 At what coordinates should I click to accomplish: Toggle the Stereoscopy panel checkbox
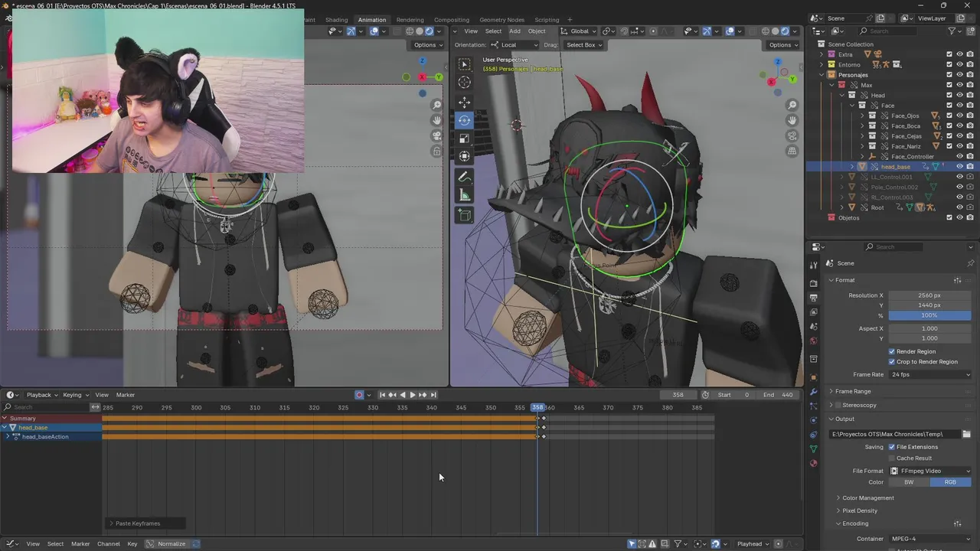pyautogui.click(x=838, y=405)
